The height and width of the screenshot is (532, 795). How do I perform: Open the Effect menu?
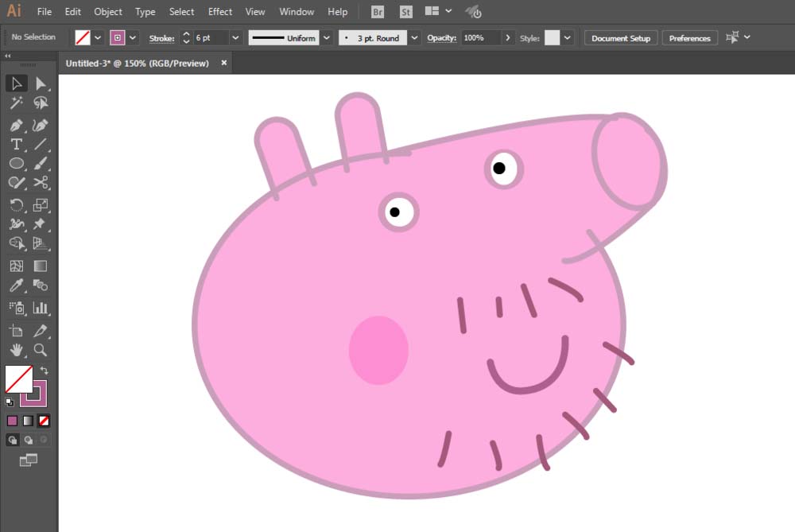point(220,12)
